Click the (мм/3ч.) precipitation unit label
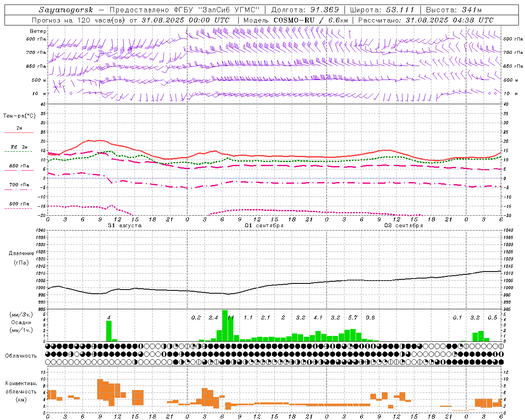The height and width of the screenshot is (420, 525). coord(21,315)
